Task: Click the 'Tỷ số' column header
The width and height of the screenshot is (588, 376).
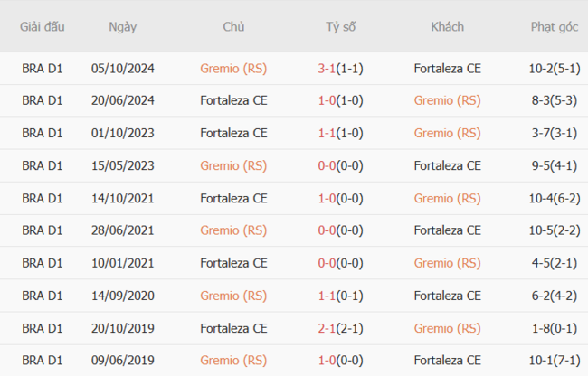Action: (340, 26)
